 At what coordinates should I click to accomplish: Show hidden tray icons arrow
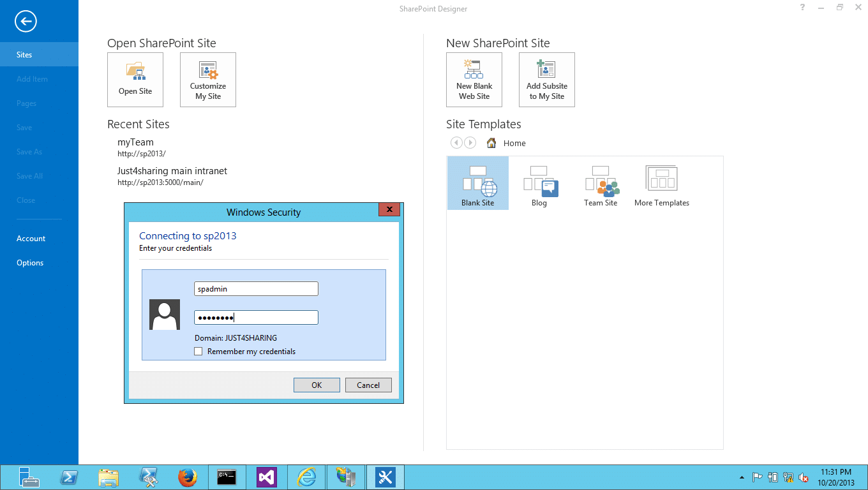click(x=742, y=477)
